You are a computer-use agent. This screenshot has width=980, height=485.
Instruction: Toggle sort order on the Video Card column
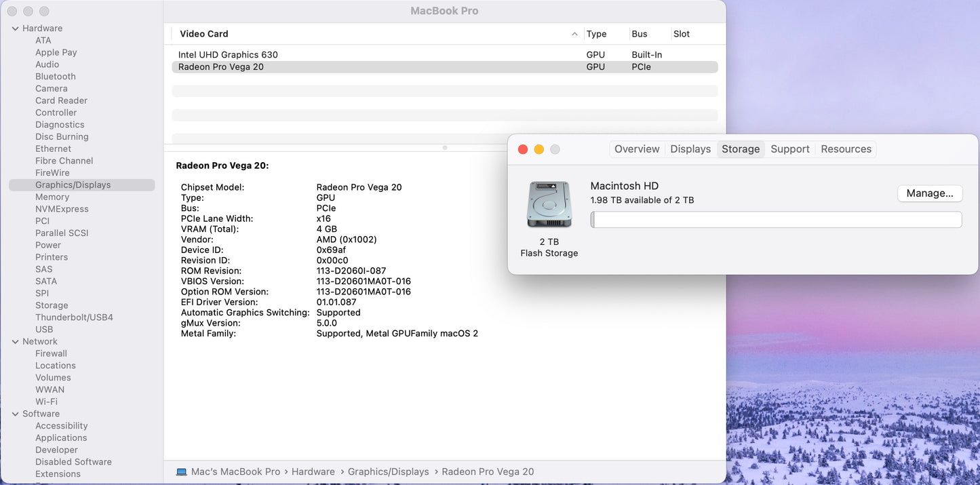203,33
